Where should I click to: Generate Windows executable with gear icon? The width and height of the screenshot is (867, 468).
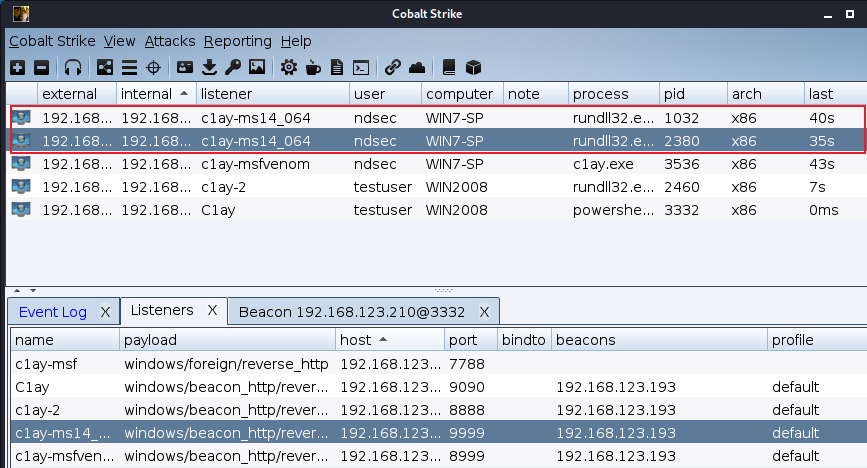[289, 67]
